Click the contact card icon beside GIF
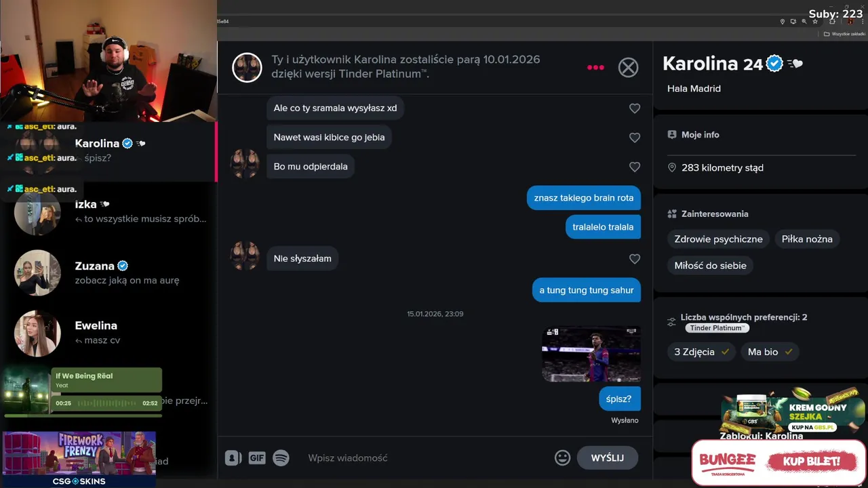The height and width of the screenshot is (488, 868). pyautogui.click(x=233, y=458)
